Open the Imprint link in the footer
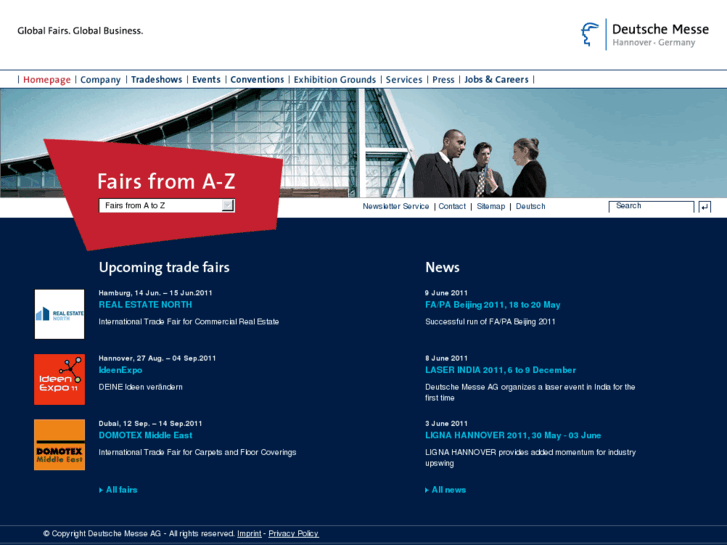727x545 pixels. 249,533
